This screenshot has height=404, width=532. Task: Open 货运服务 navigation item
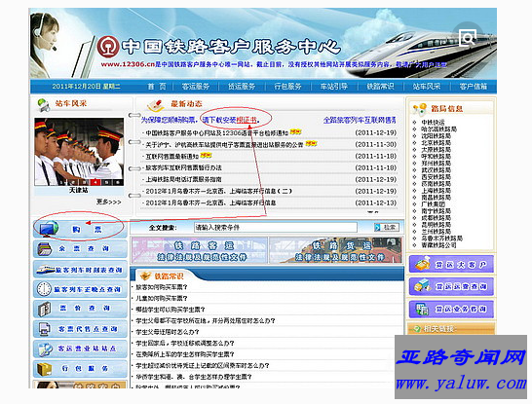tap(242, 87)
